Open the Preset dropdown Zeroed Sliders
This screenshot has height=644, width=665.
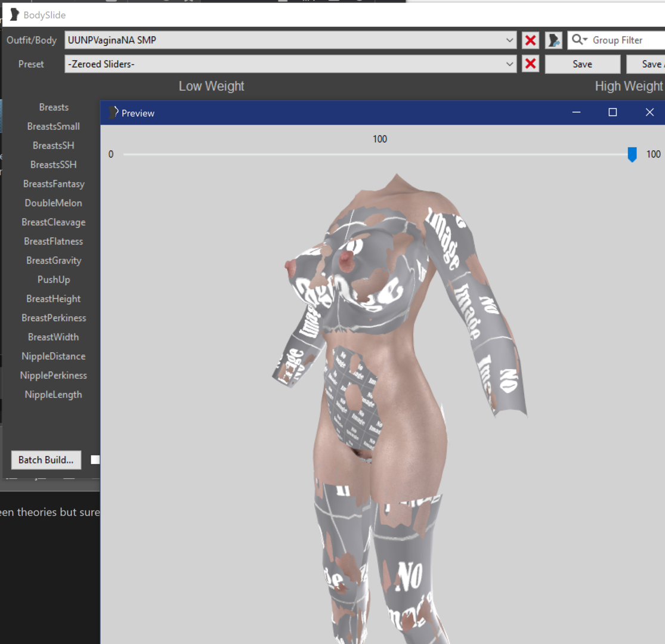pyautogui.click(x=290, y=64)
